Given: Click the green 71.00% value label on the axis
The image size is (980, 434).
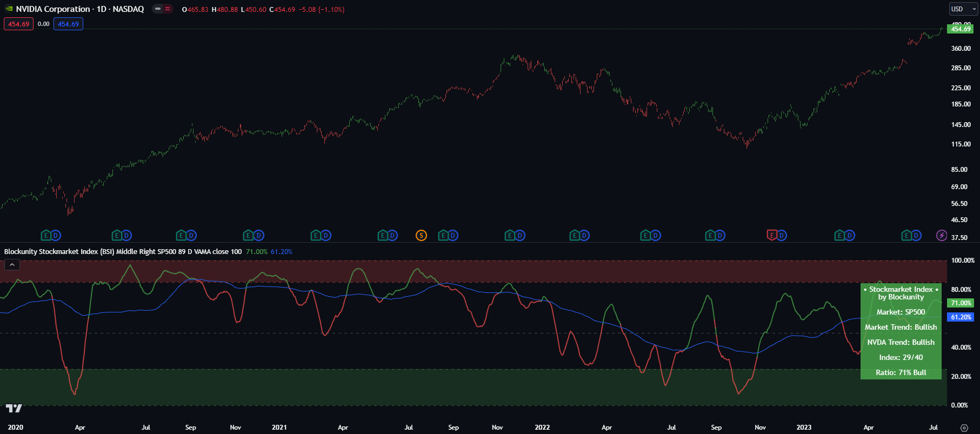Looking at the screenshot, I should [961, 303].
